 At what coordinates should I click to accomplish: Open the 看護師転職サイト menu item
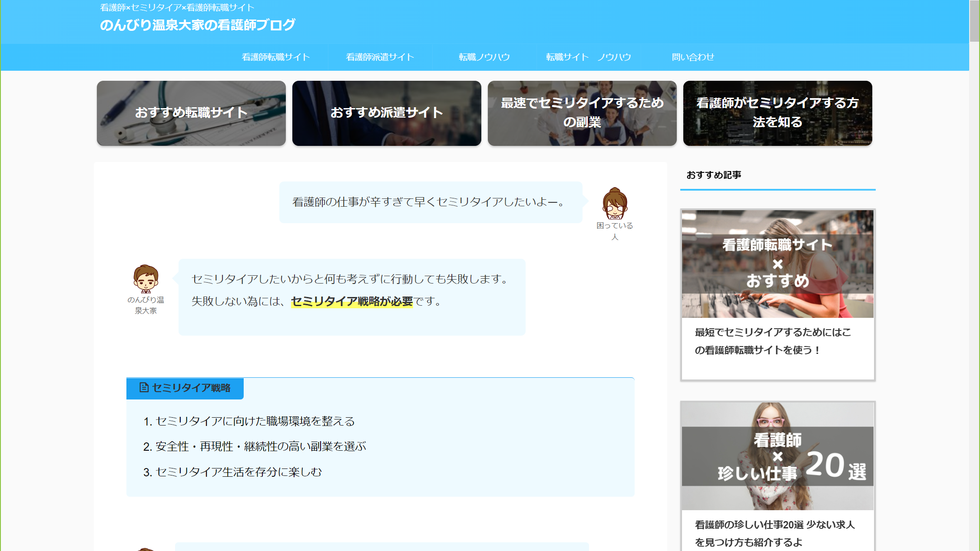click(x=276, y=57)
